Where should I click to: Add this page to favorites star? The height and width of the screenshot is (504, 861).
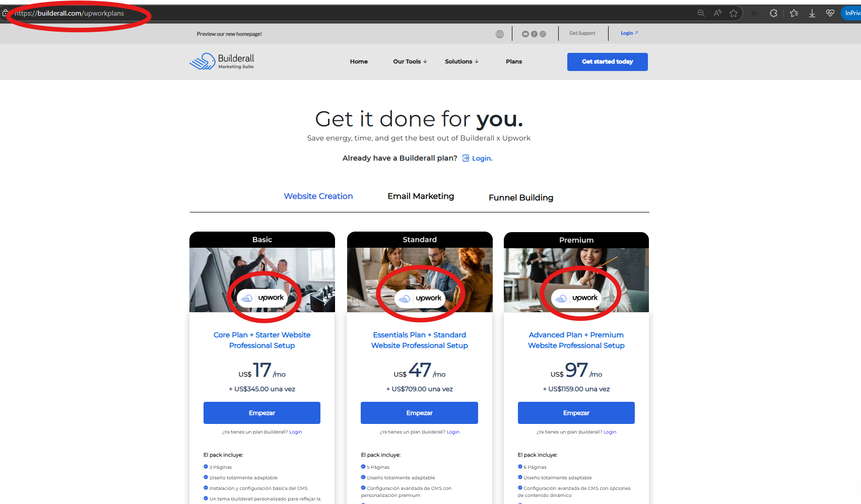click(734, 13)
